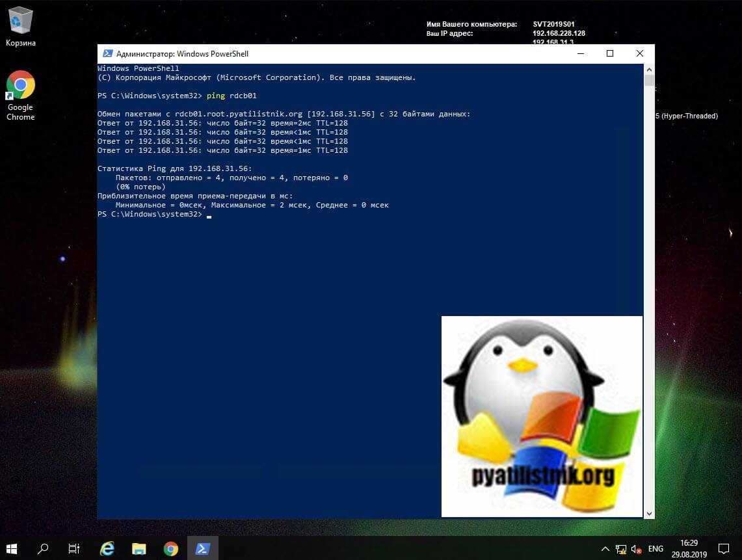
Task: Minimize the PowerShell window
Action: [581, 53]
